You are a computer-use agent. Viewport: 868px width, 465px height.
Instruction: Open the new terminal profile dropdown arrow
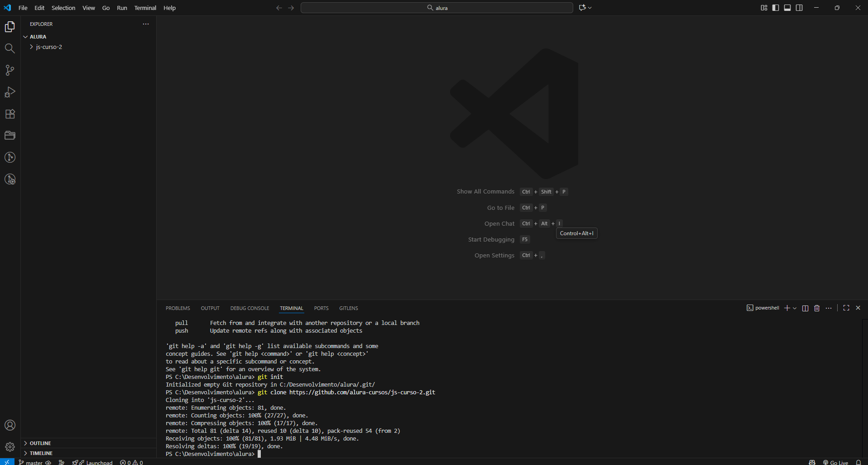[x=795, y=308]
